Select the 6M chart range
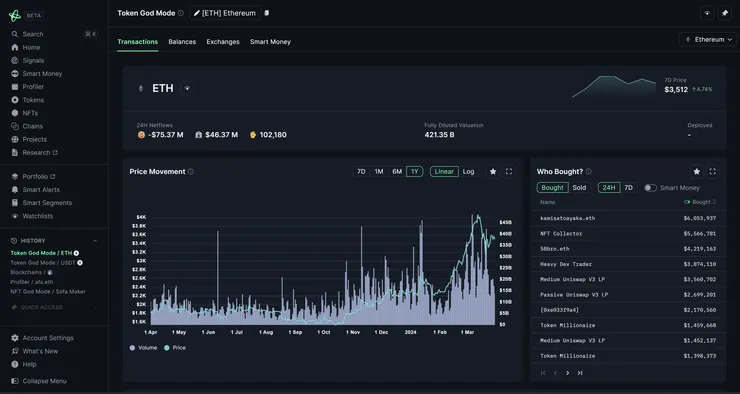 click(x=397, y=172)
